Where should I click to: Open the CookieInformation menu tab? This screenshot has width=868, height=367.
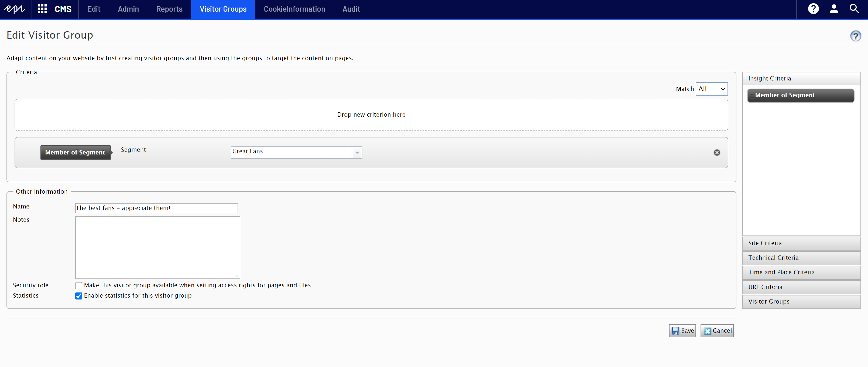(294, 9)
